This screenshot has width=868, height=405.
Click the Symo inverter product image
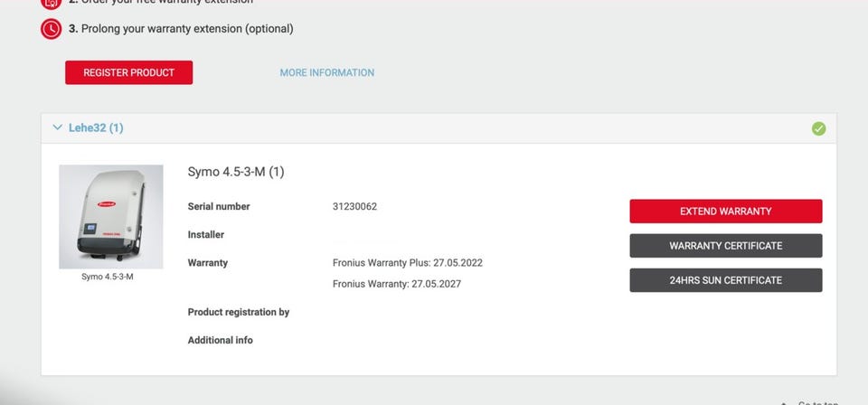point(110,216)
